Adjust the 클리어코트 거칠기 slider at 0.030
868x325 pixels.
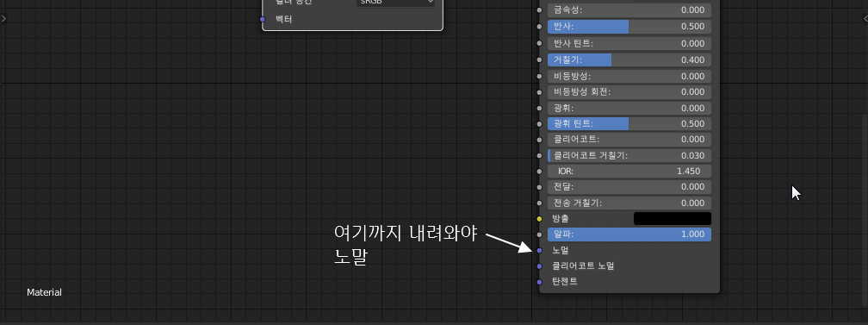click(629, 155)
